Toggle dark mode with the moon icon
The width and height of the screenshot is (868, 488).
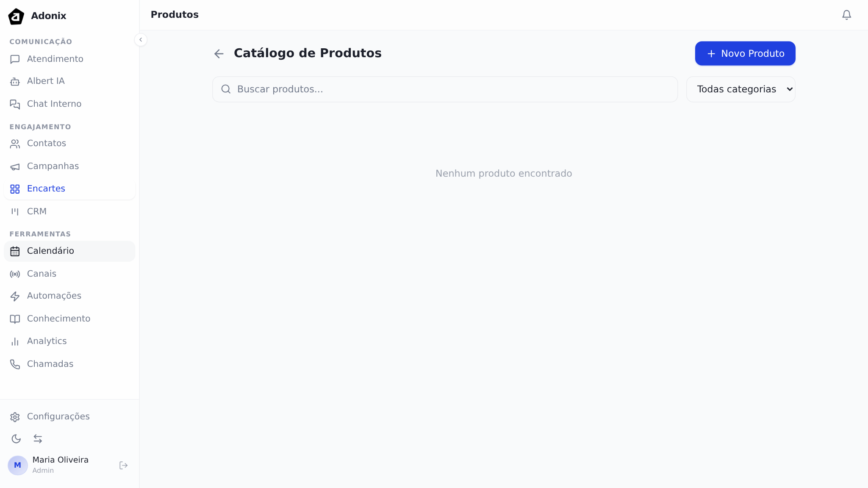[x=17, y=439]
